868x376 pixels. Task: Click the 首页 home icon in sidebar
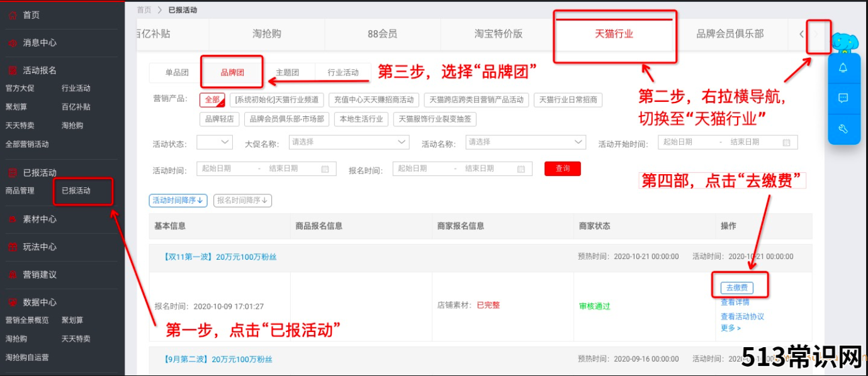pyautogui.click(x=12, y=15)
